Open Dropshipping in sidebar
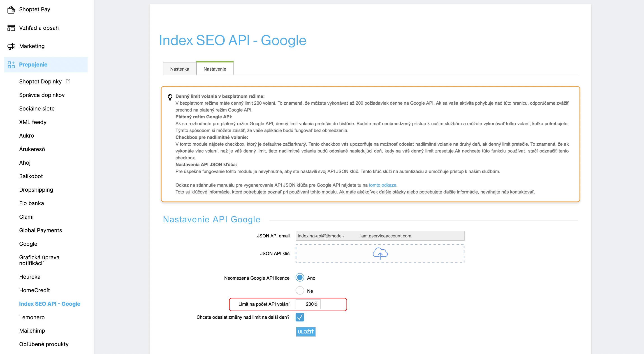This screenshot has height=354, width=644. pyautogui.click(x=36, y=190)
